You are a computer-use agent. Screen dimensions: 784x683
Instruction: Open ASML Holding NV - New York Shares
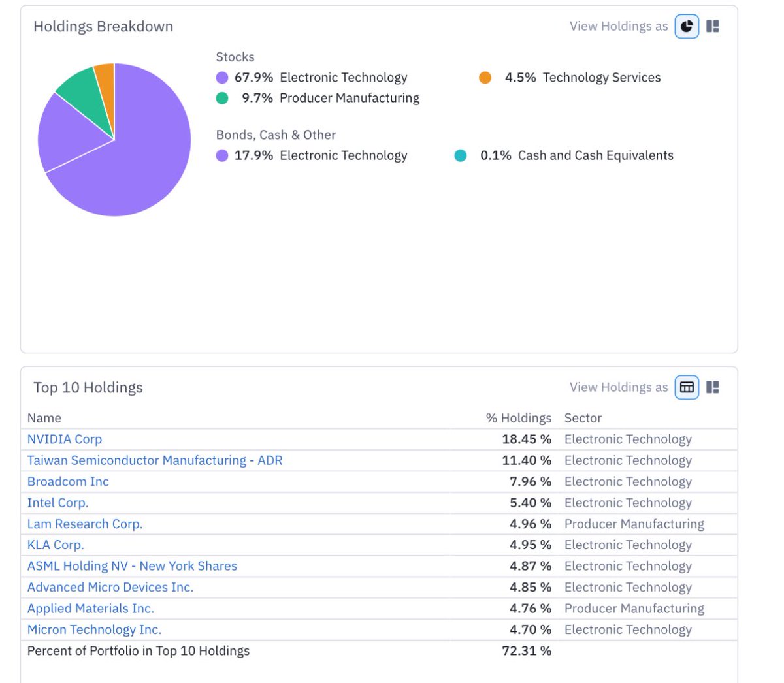(x=132, y=566)
